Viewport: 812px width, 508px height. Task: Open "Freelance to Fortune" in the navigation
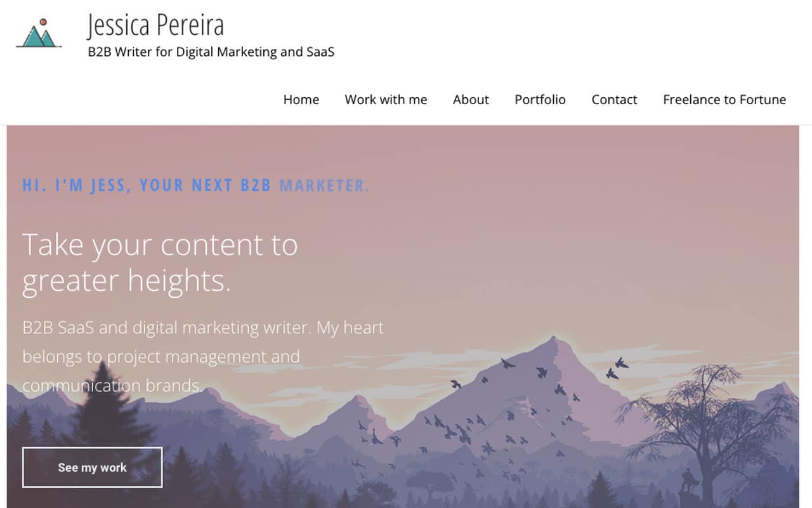point(724,100)
